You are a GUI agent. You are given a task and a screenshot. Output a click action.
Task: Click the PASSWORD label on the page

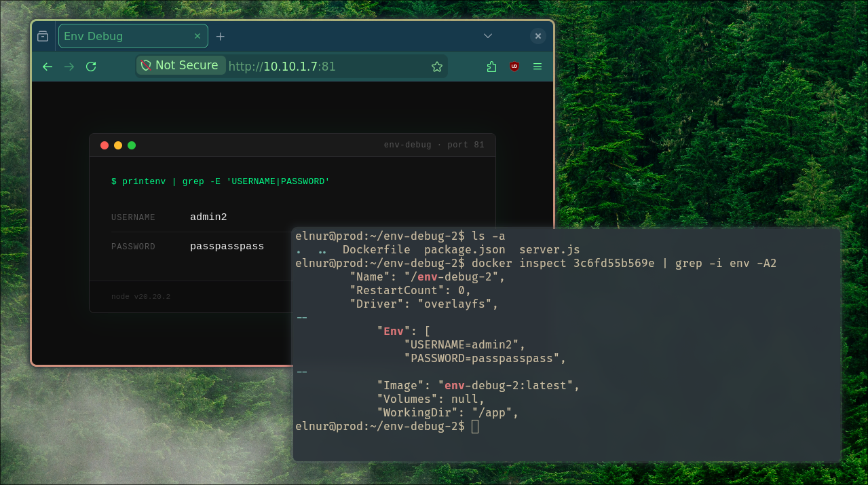(134, 247)
